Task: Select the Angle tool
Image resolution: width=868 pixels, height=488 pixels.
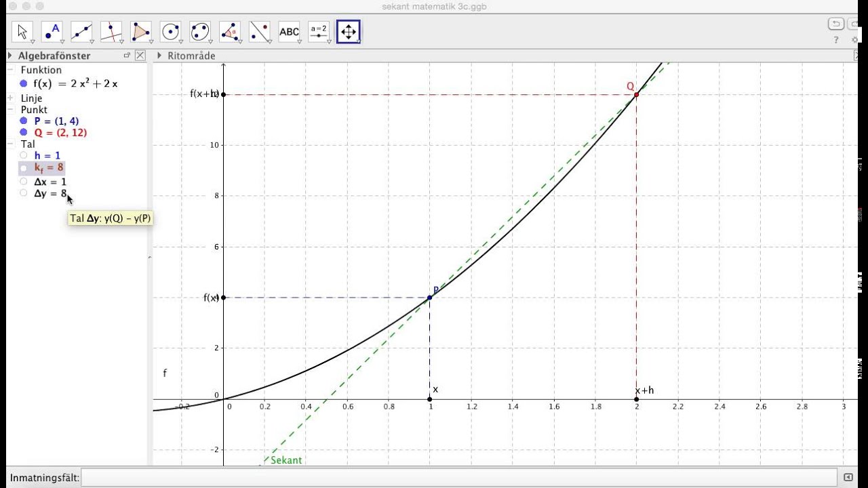Action: [230, 32]
